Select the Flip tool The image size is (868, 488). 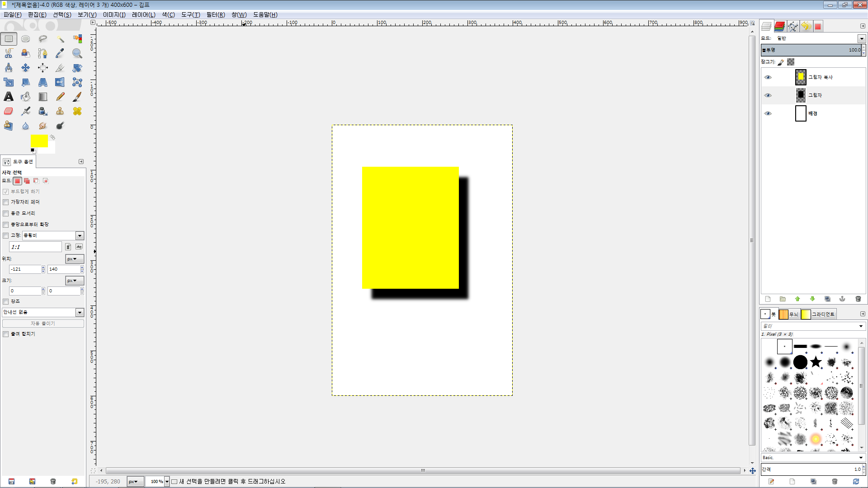tap(60, 82)
